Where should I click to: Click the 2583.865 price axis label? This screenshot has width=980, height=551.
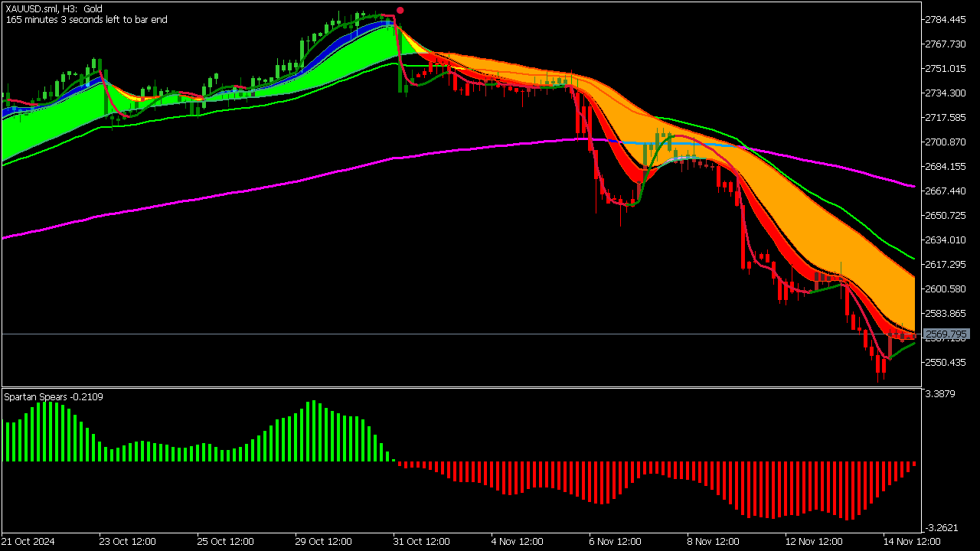coord(946,313)
